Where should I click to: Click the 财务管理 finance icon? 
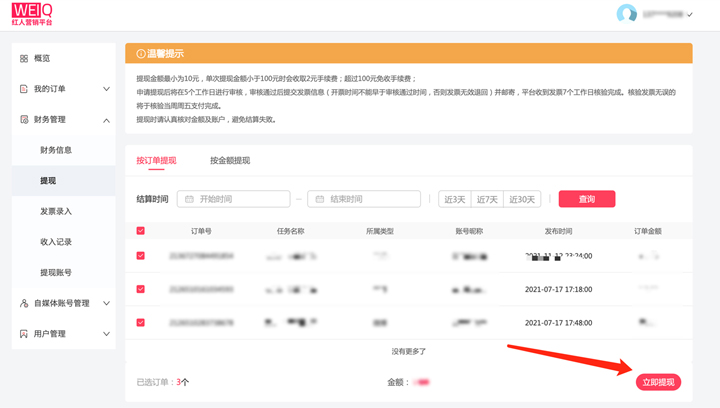[x=24, y=120]
